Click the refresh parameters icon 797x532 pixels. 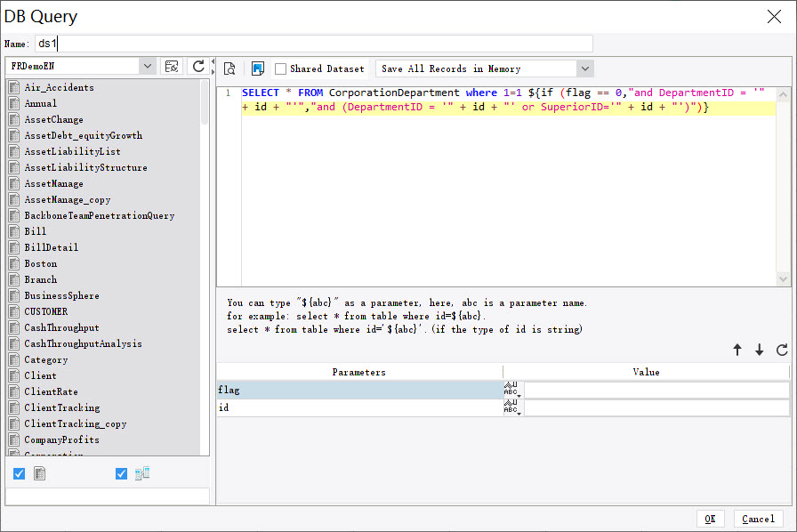pos(780,350)
